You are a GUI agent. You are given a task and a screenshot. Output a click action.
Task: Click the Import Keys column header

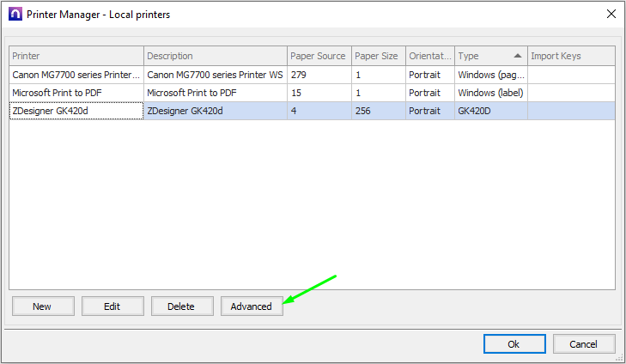click(x=570, y=56)
